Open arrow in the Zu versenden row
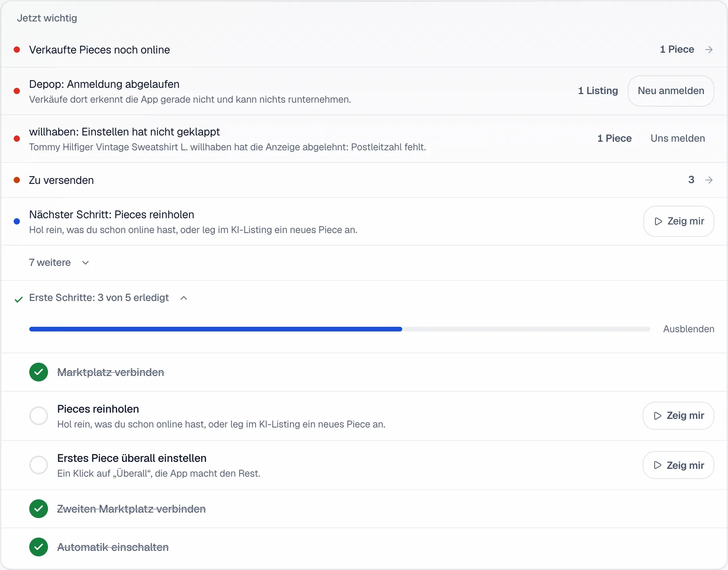728x570 pixels. click(x=709, y=180)
